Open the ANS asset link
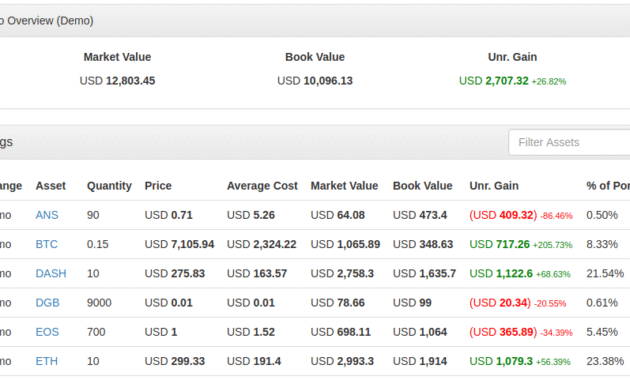Viewport: 630px width, 380px height. (47, 215)
